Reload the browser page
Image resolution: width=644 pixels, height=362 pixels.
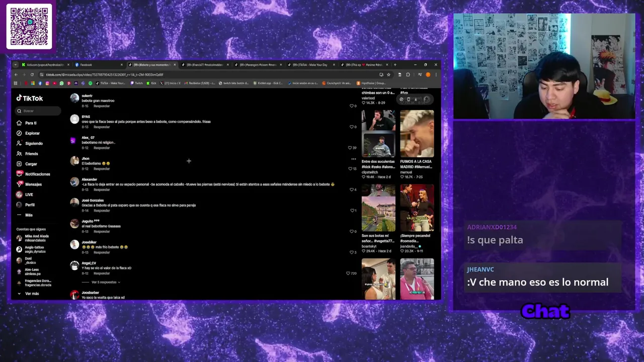click(x=32, y=74)
